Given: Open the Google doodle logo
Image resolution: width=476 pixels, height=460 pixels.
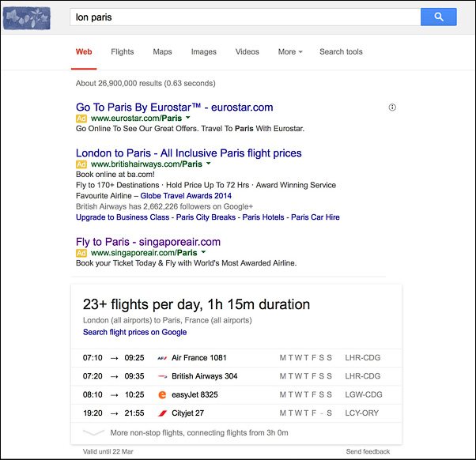Looking at the screenshot, I should click(27, 18).
